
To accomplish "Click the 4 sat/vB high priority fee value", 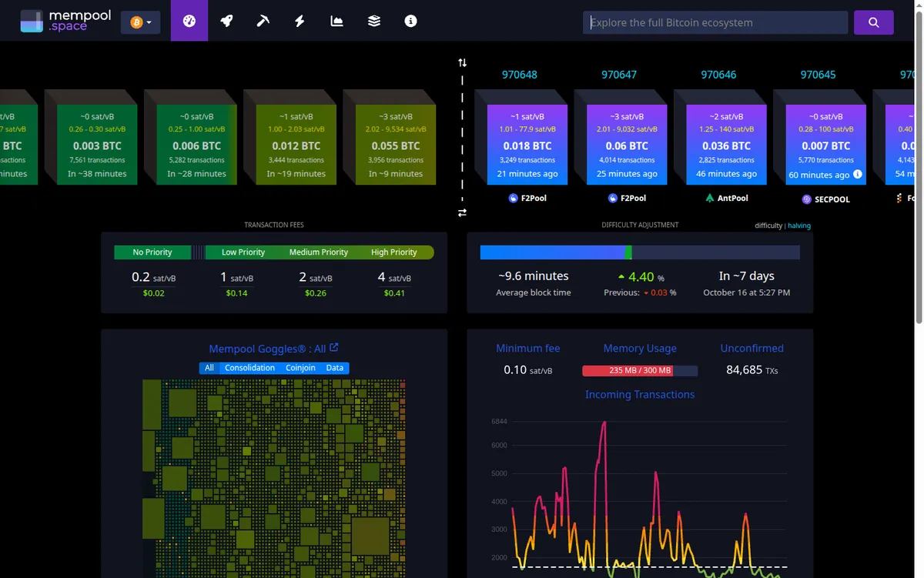I will coord(394,277).
